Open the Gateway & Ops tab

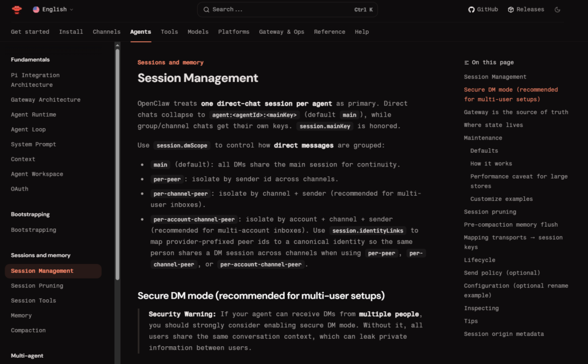281,32
